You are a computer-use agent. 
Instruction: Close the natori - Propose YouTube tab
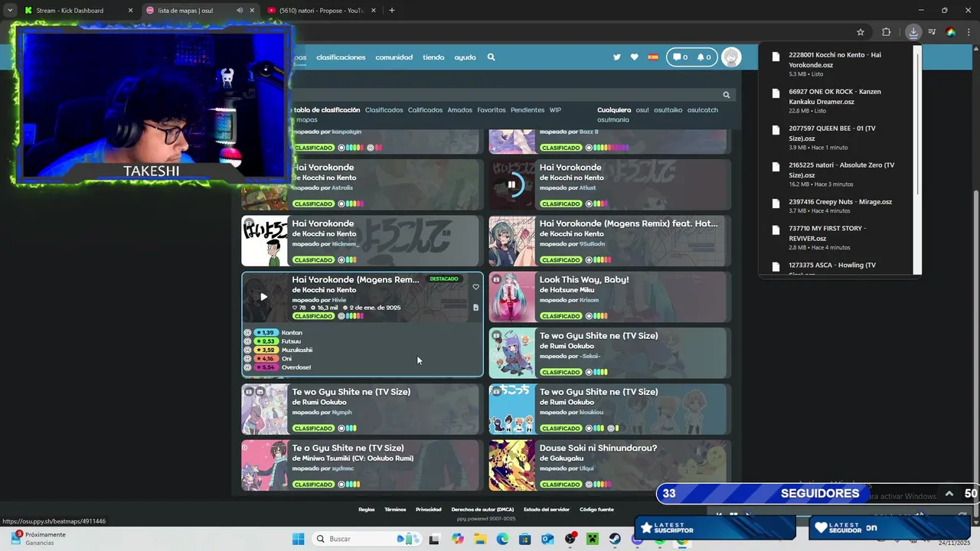pyautogui.click(x=374, y=11)
